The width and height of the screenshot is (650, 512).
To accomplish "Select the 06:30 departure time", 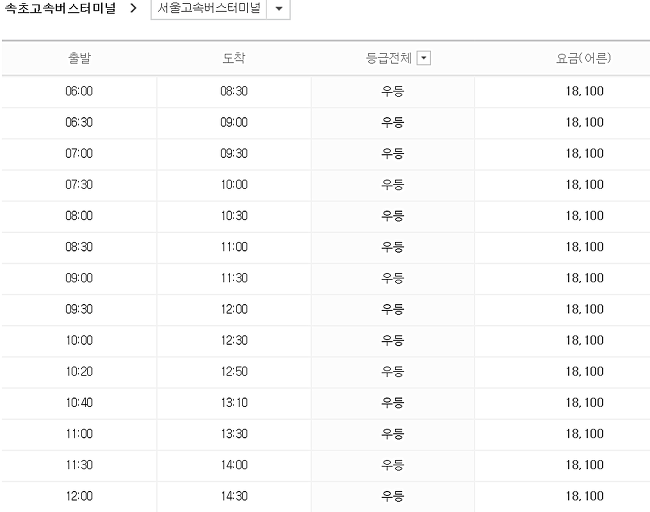I will click(x=79, y=122).
